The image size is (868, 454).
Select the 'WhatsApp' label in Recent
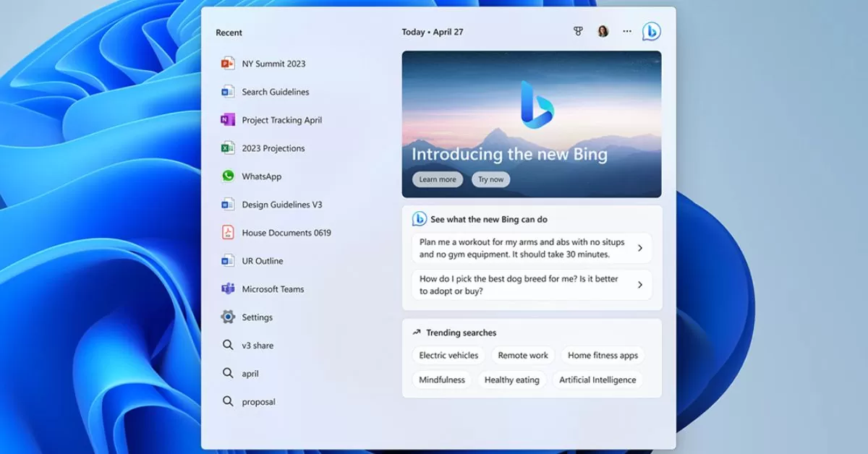click(262, 176)
